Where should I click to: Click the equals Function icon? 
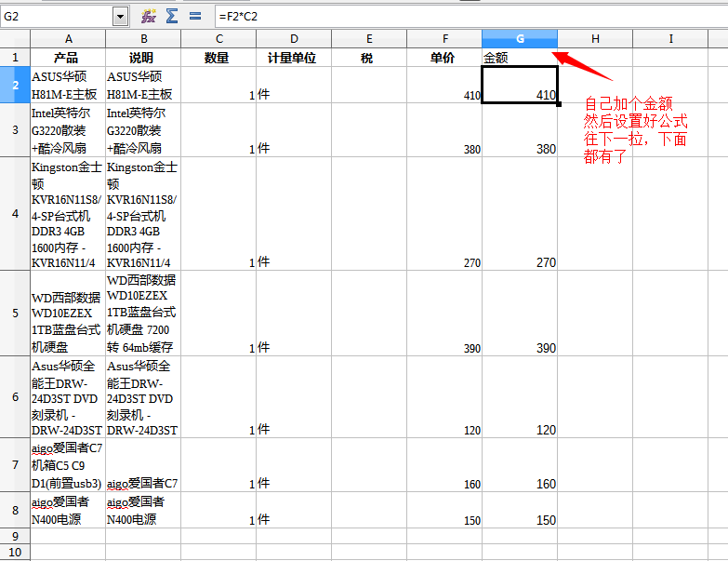pyautogui.click(x=195, y=16)
